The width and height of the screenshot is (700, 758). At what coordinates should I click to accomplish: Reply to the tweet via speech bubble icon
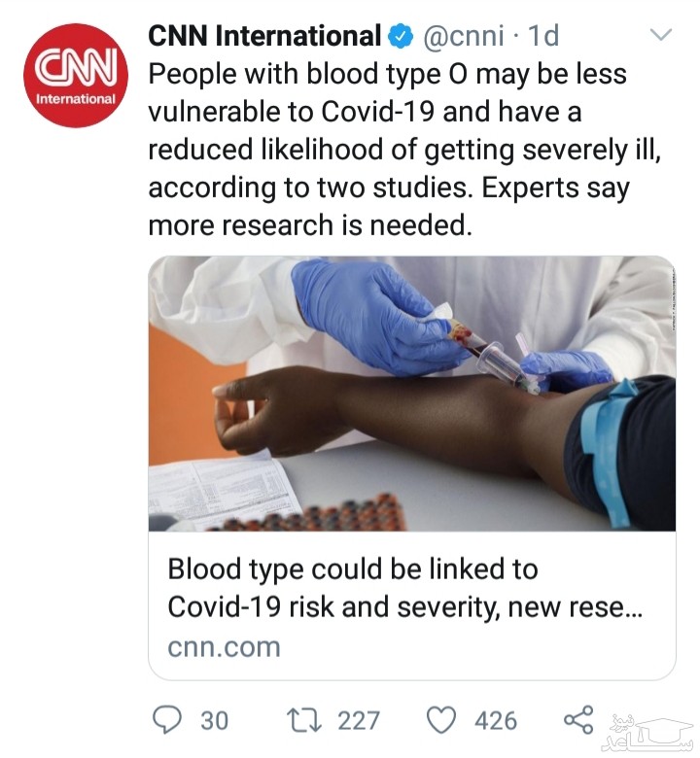point(168,720)
